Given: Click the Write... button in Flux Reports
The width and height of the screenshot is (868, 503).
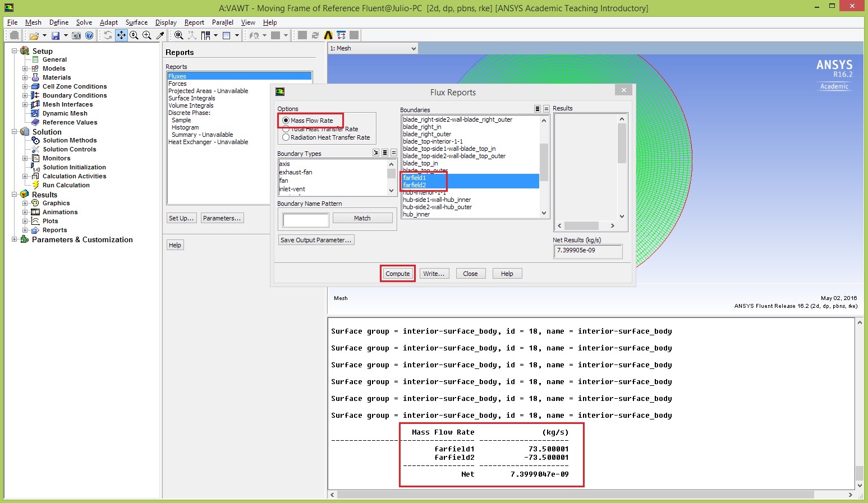Looking at the screenshot, I should click(434, 274).
